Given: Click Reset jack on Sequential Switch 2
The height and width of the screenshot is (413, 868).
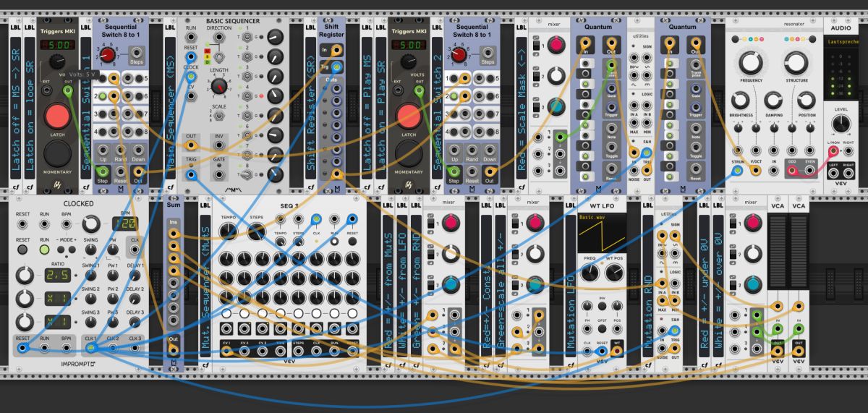Looking at the screenshot, I should [x=472, y=171].
